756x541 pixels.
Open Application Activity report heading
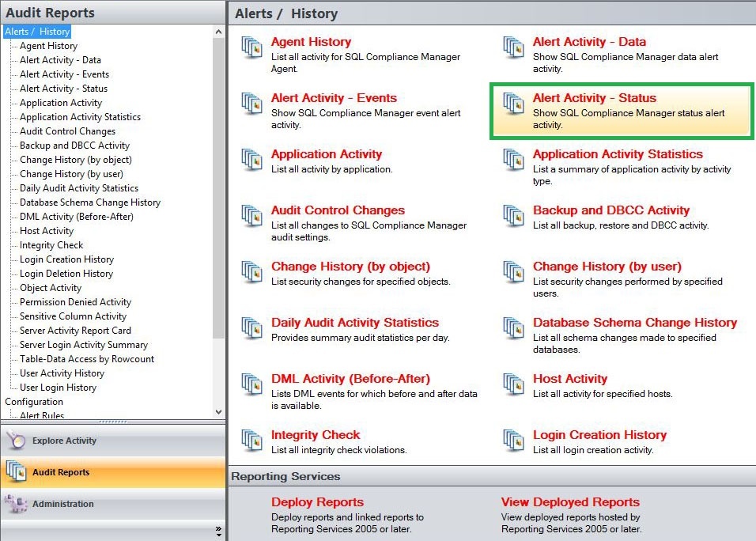coord(327,154)
